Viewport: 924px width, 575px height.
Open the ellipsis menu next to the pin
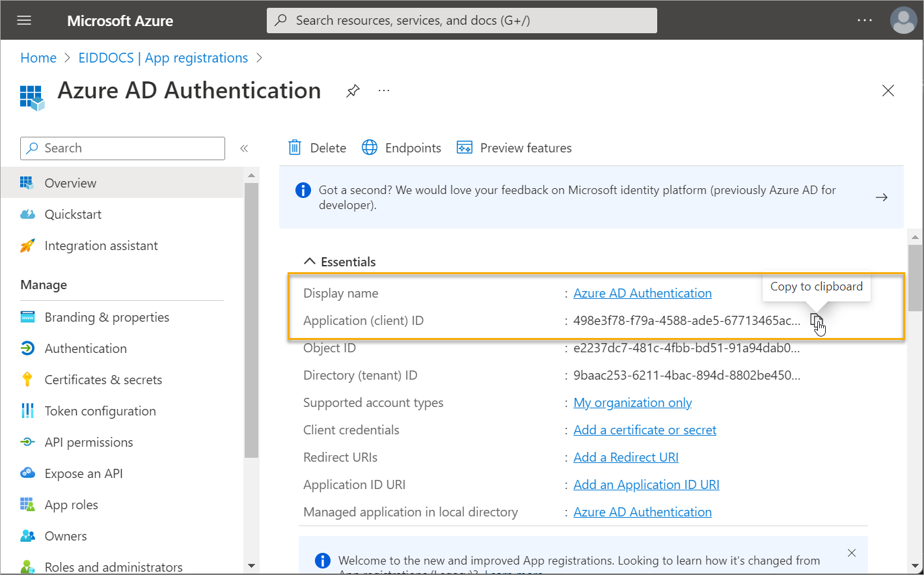[383, 91]
